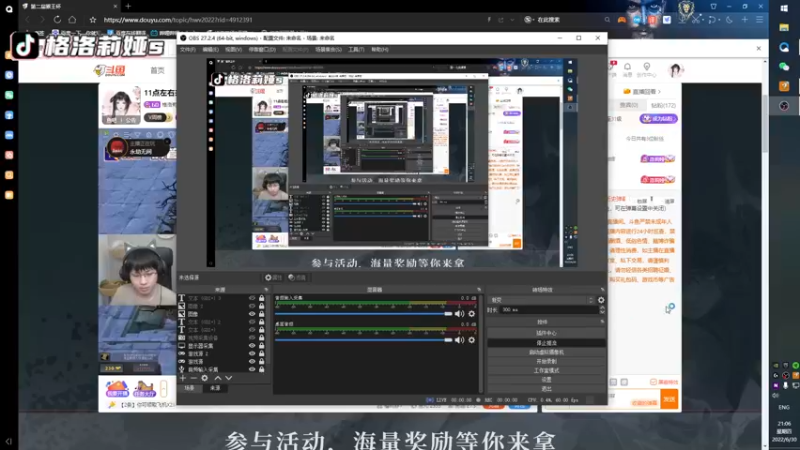This screenshot has height=450, width=800.
Task: Add a new source with the plus icon
Action: 183,378
